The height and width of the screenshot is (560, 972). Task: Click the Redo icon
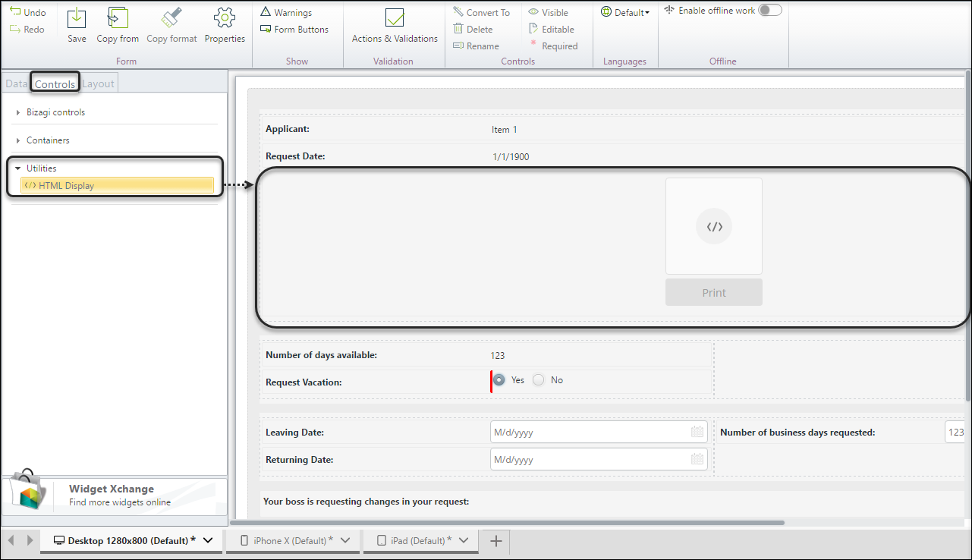click(x=15, y=29)
